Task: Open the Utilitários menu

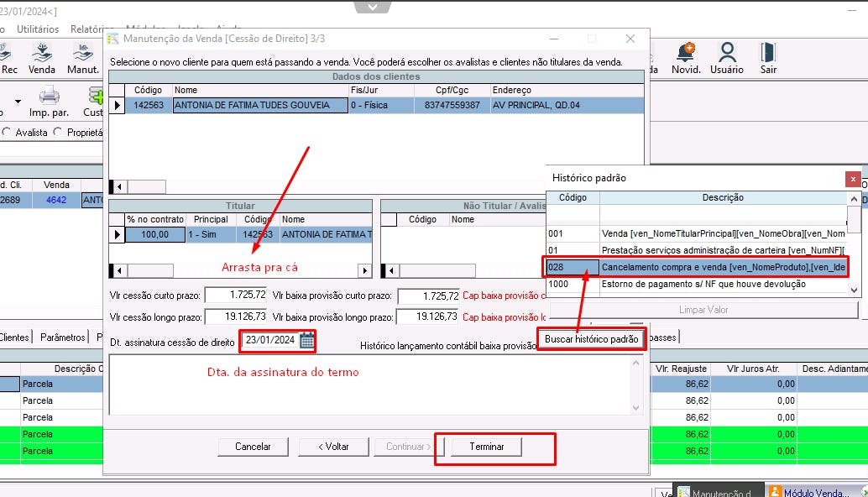Action: point(38,29)
